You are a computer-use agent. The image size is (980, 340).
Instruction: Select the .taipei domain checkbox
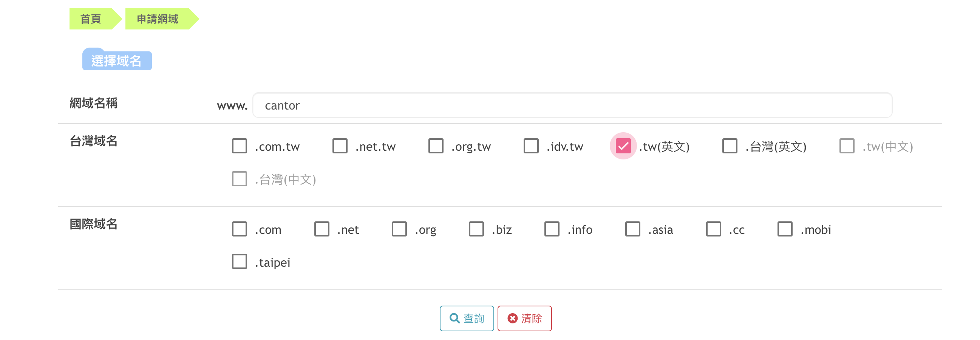point(240,262)
